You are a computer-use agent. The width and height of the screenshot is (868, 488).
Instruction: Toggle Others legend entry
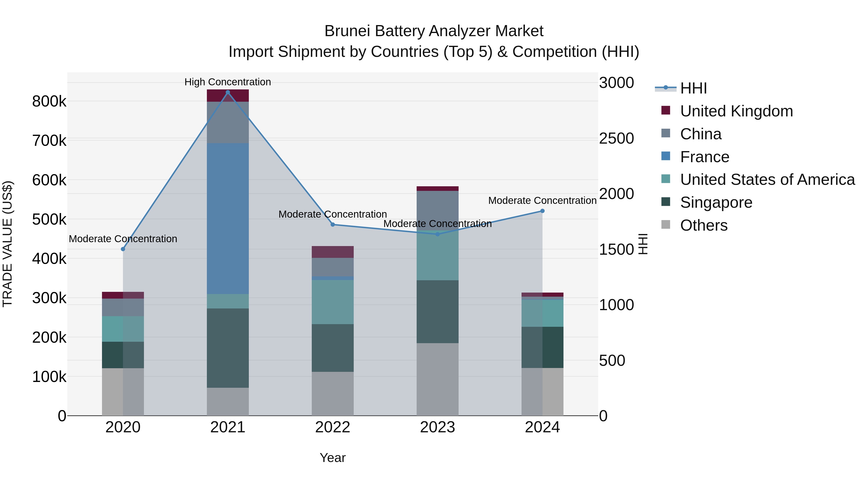(694, 225)
